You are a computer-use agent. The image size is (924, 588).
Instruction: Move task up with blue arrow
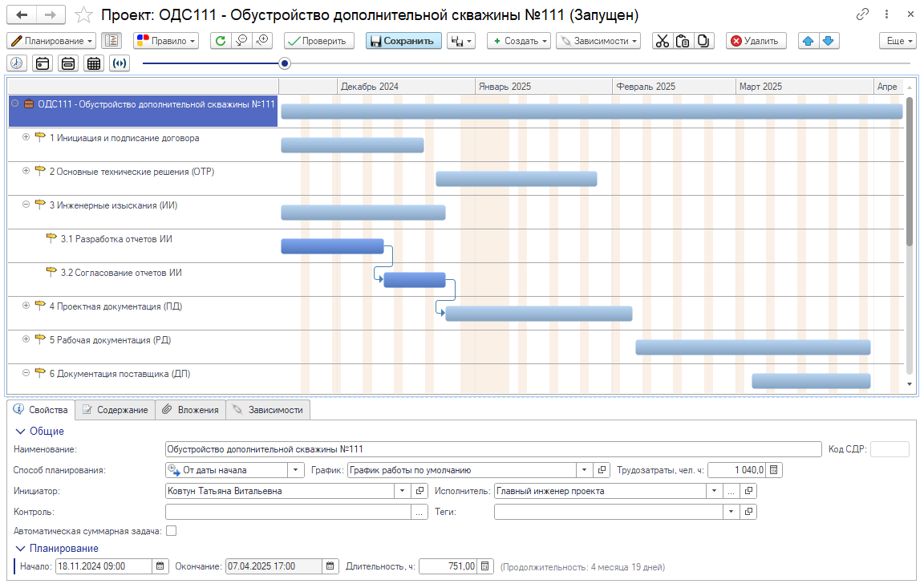pos(808,41)
